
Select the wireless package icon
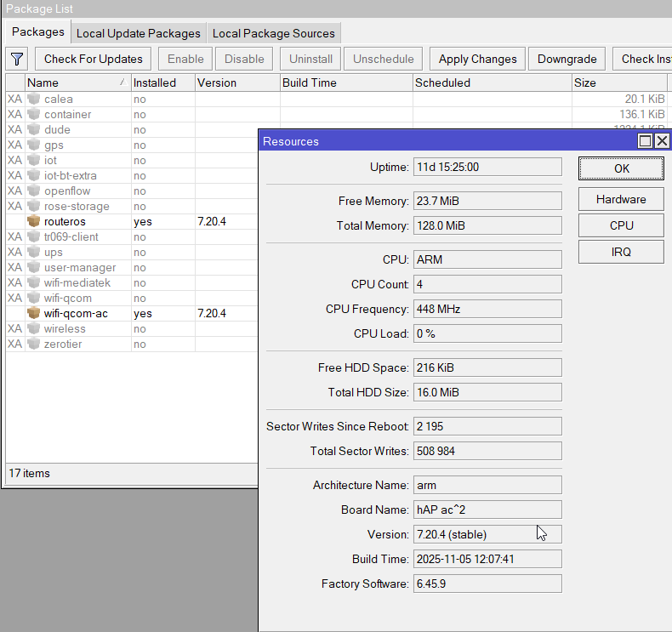pyautogui.click(x=34, y=328)
